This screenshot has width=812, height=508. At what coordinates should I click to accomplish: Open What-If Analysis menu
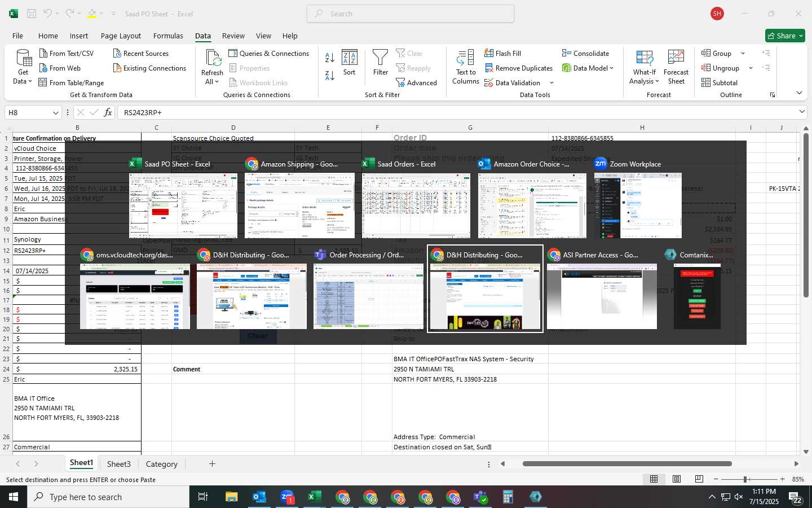click(x=645, y=67)
